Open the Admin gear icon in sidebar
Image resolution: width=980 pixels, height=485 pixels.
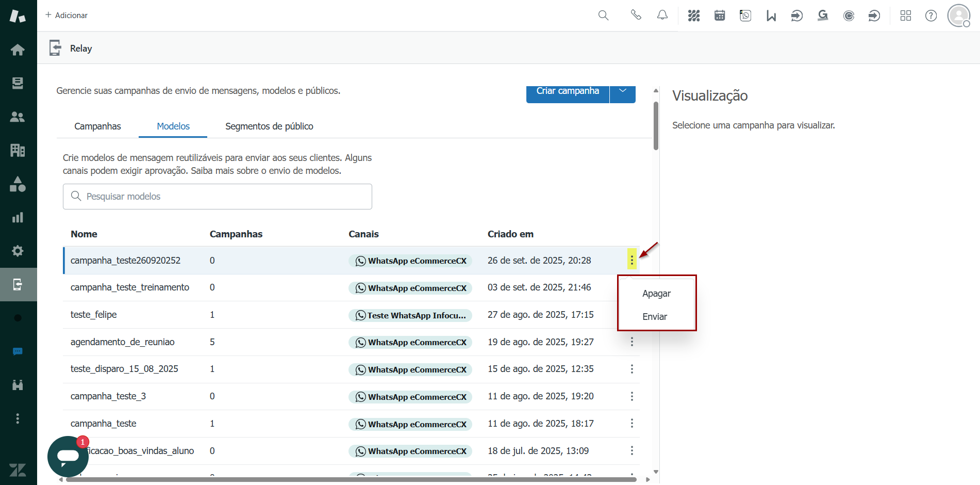tap(18, 251)
